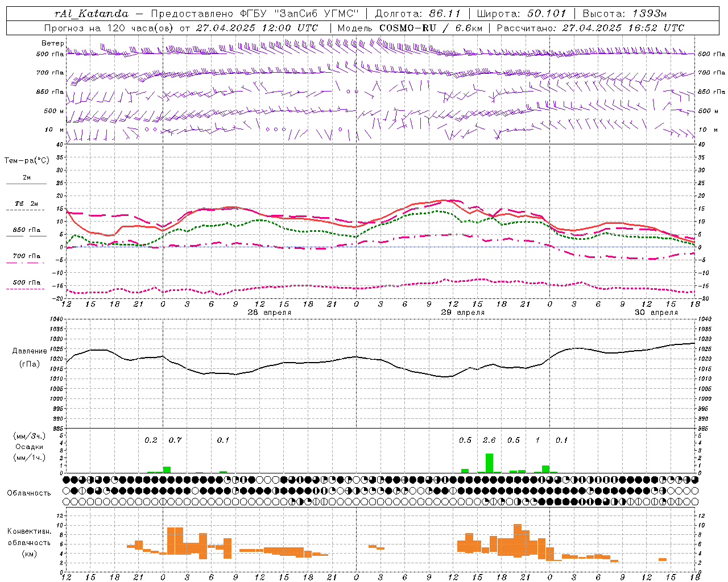Click the Рассчитано: 27.04.2025 16:52 UTC text
Screen dimensions: 728x582
(590, 28)
